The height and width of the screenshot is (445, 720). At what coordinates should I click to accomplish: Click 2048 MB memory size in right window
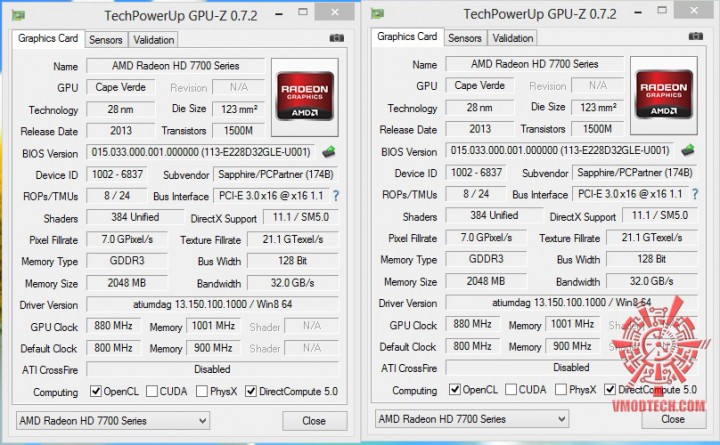click(x=486, y=281)
